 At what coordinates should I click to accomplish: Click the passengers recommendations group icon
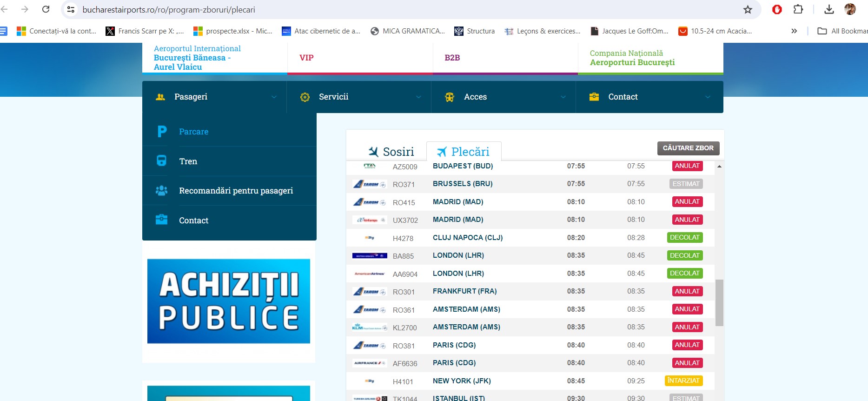tap(161, 191)
